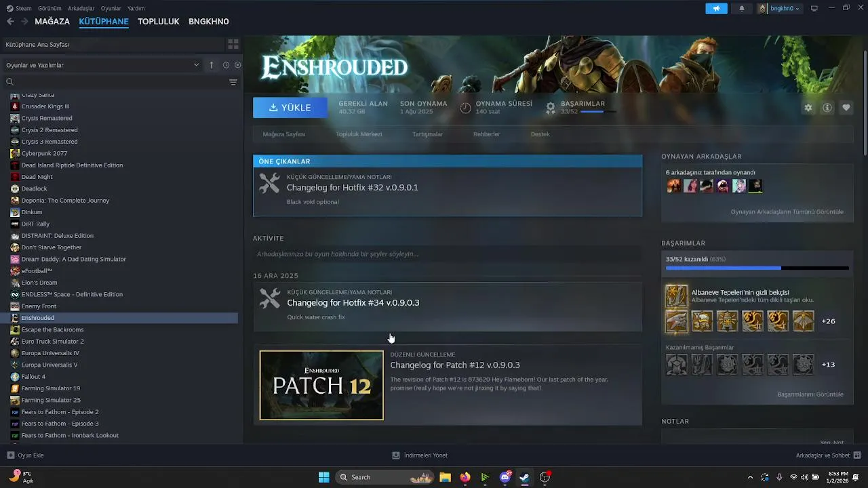The height and width of the screenshot is (488, 868).
Task: Open the Görünüm menu
Action: (x=50, y=8)
